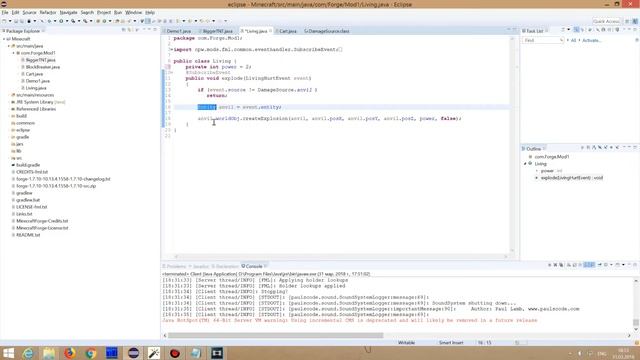Collapse the Minecraft project node

click(x=4, y=39)
